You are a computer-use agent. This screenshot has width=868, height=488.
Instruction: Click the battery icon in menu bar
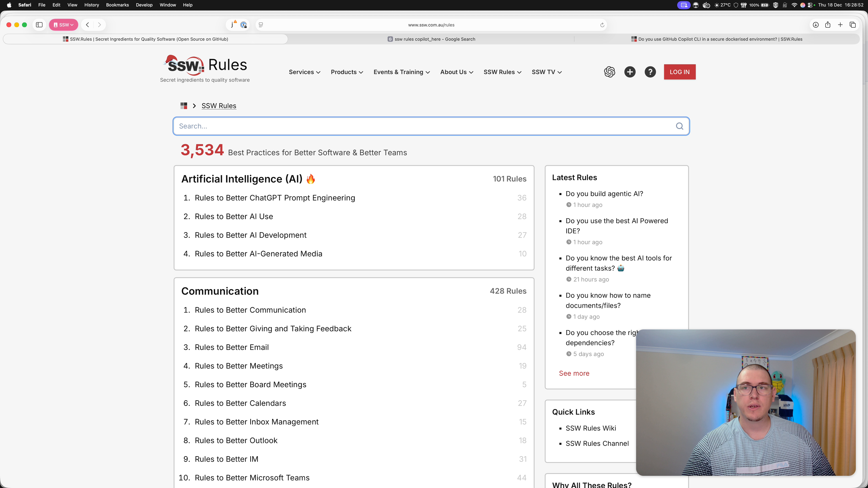point(765,5)
